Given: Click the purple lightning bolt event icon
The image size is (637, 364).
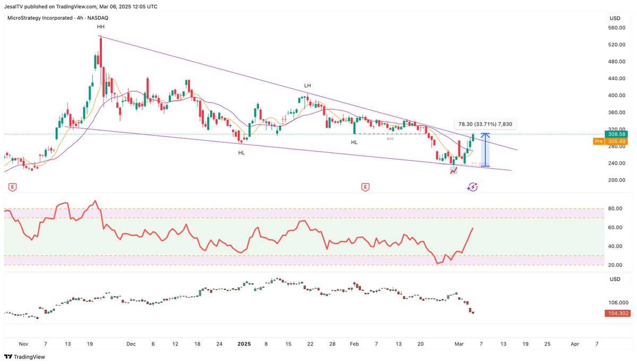Looking at the screenshot, I should (472, 187).
